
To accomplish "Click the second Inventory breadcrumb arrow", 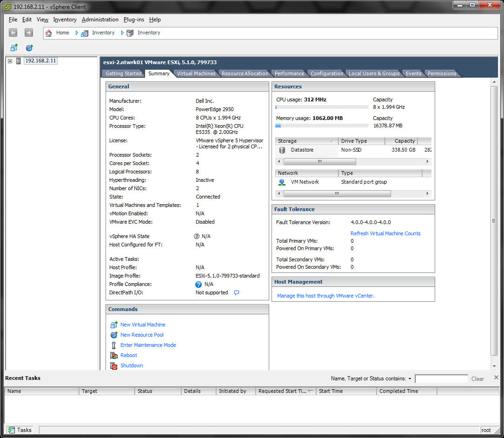I will tap(122, 33).
